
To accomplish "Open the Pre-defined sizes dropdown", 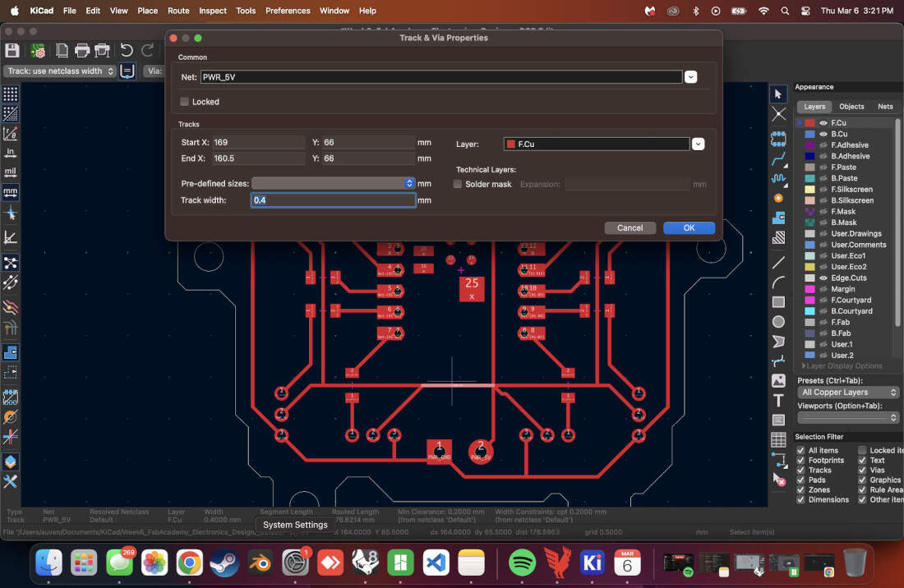I will (333, 183).
